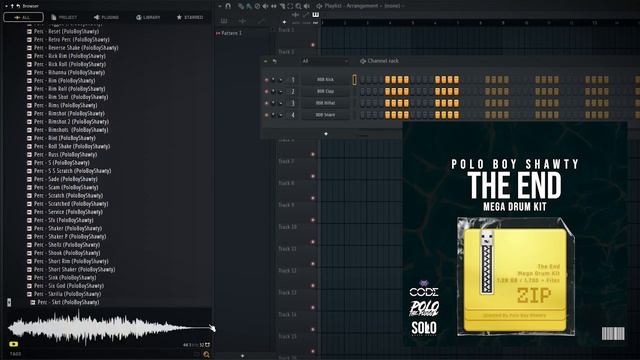The image size is (640, 360).
Task: Switch to the LIBRARY browser tab
Action: click(x=148, y=17)
